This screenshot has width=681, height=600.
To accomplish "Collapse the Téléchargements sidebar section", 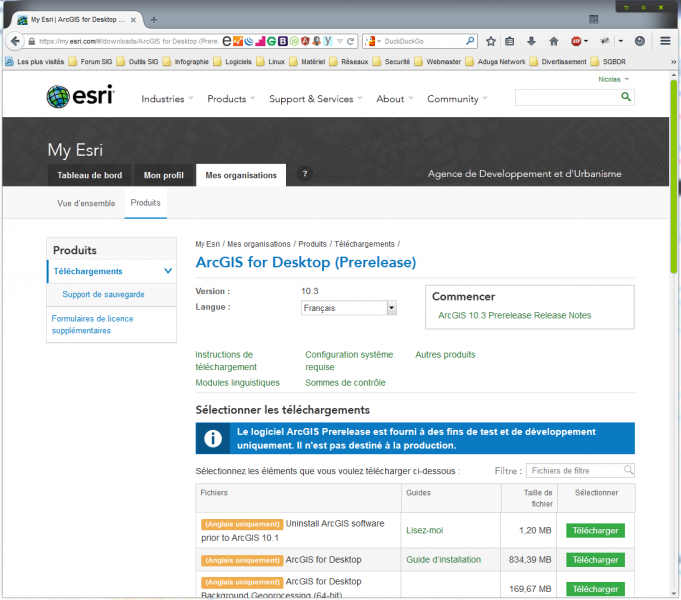I will [168, 271].
